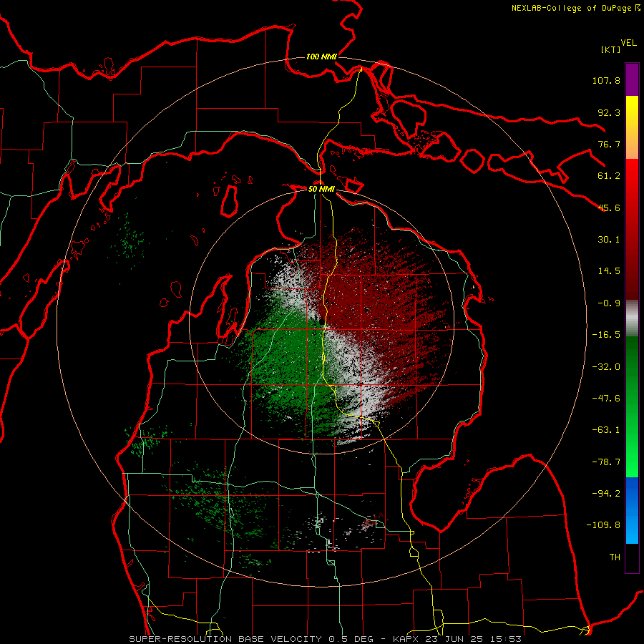Click the 45.6 legend value
The height and width of the screenshot is (644, 644).
(x=609, y=208)
